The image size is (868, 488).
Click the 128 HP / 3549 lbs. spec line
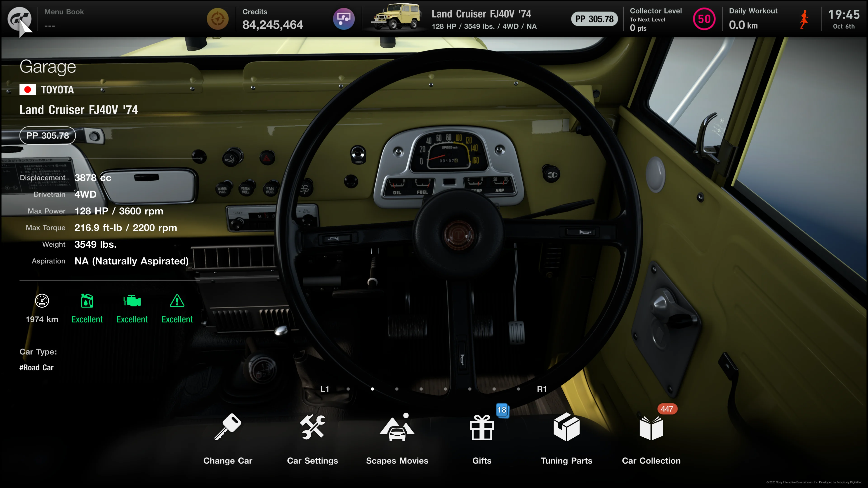[x=484, y=26]
